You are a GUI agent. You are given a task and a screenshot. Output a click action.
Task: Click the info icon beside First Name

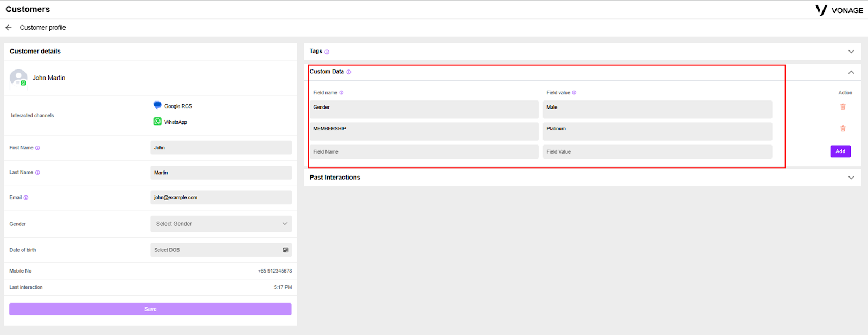click(37, 148)
